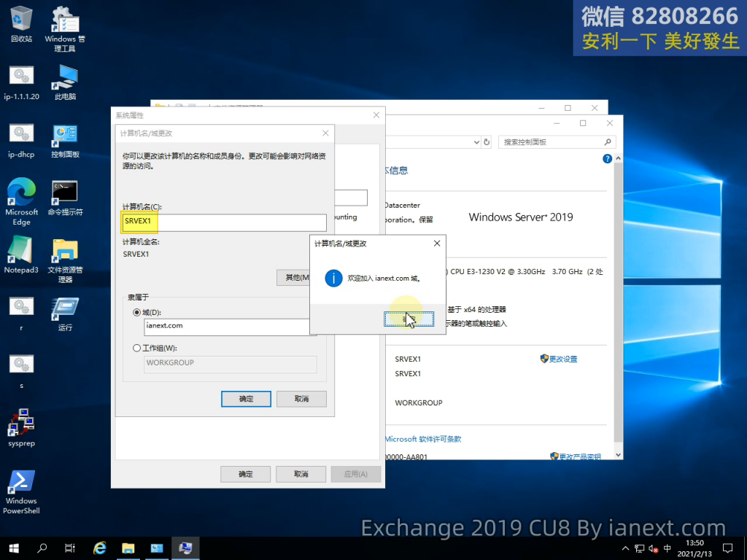
Task: Select the 域(D) radio button
Action: pyautogui.click(x=137, y=312)
